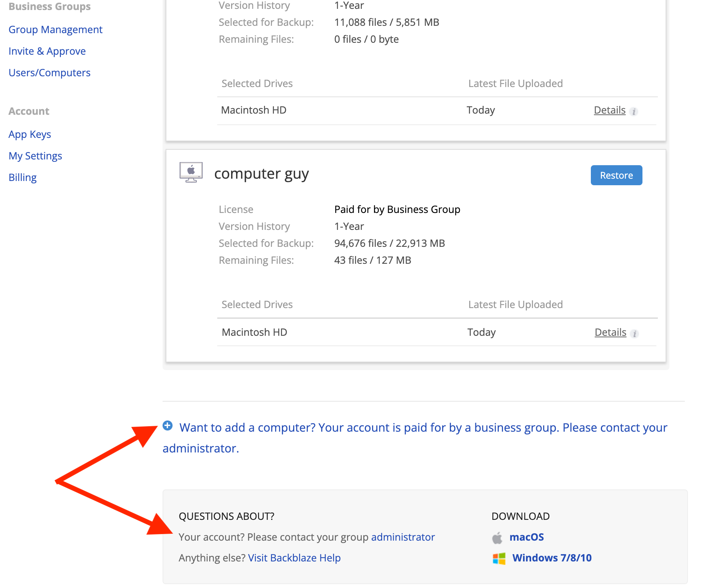This screenshot has height=588, width=701.
Task: Click info icon beside computer guy's Details
Action: pos(635,334)
